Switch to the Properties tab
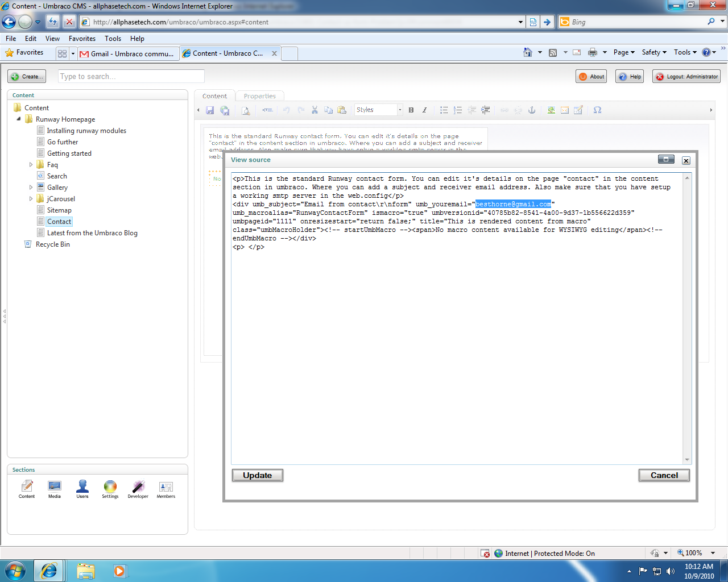The height and width of the screenshot is (582, 728). pyautogui.click(x=260, y=96)
